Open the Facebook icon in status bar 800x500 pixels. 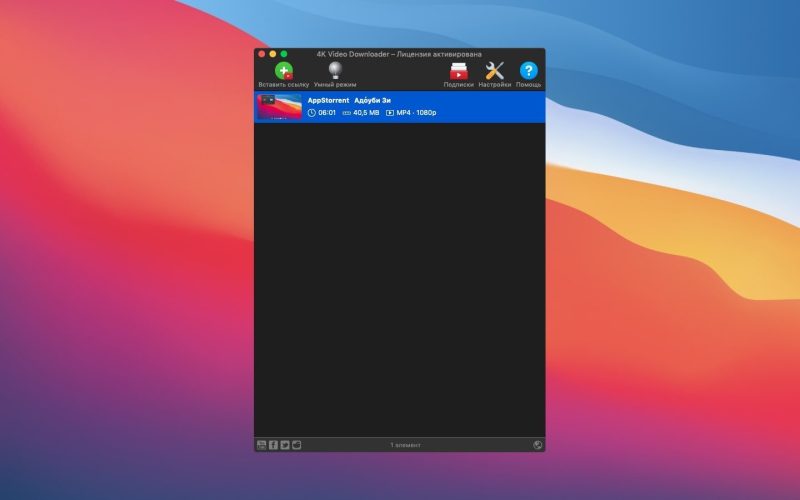273,445
